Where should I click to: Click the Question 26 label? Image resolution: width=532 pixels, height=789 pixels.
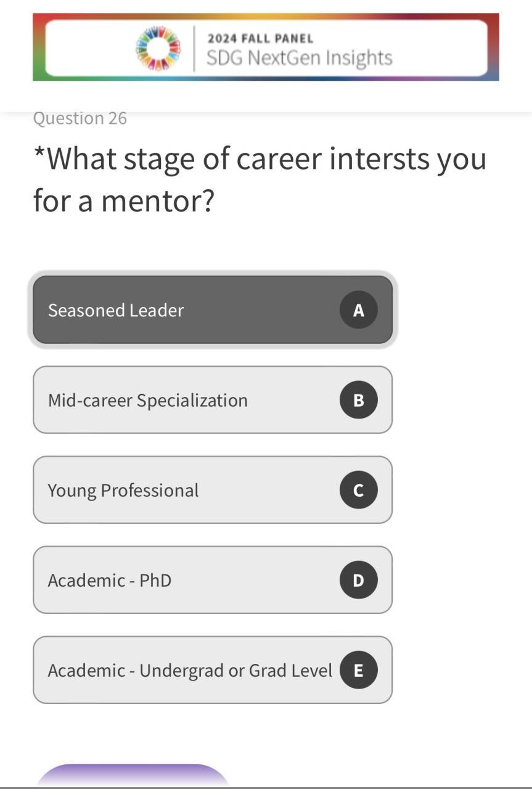(80, 118)
